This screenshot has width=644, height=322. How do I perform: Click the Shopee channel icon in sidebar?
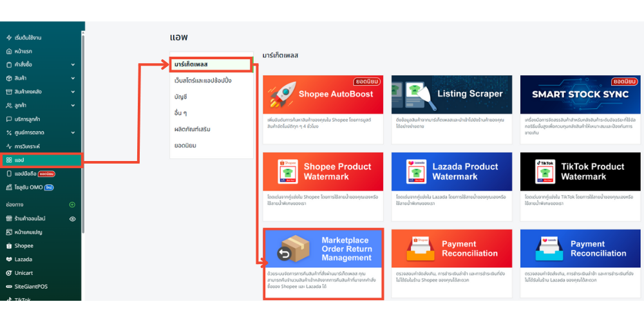tap(9, 246)
